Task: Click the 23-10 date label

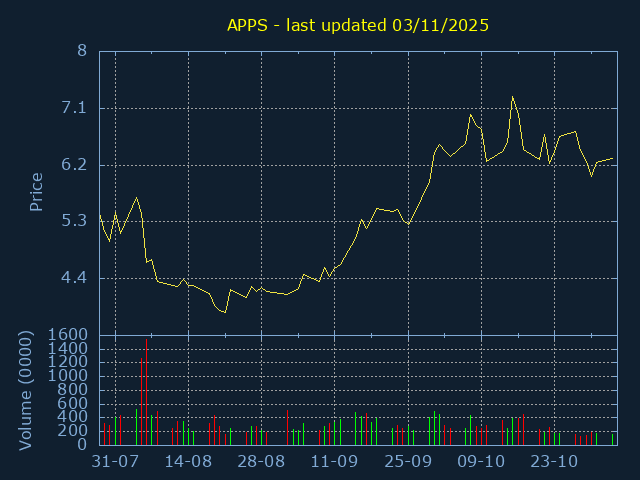Action: [554, 462]
